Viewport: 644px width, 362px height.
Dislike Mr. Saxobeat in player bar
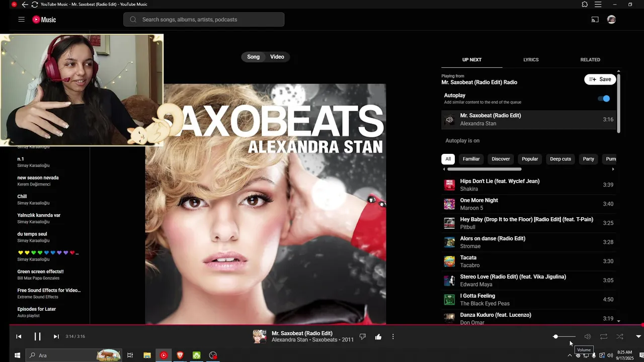pos(363,336)
